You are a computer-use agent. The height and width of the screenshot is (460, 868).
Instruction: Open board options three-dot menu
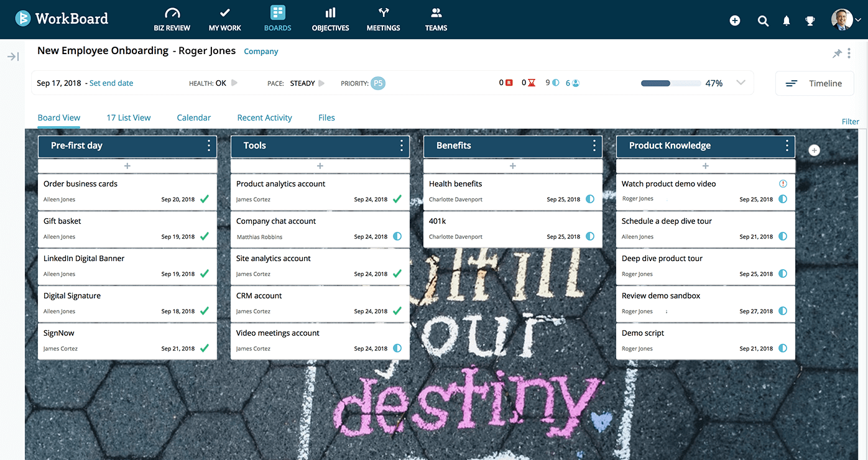[849, 54]
